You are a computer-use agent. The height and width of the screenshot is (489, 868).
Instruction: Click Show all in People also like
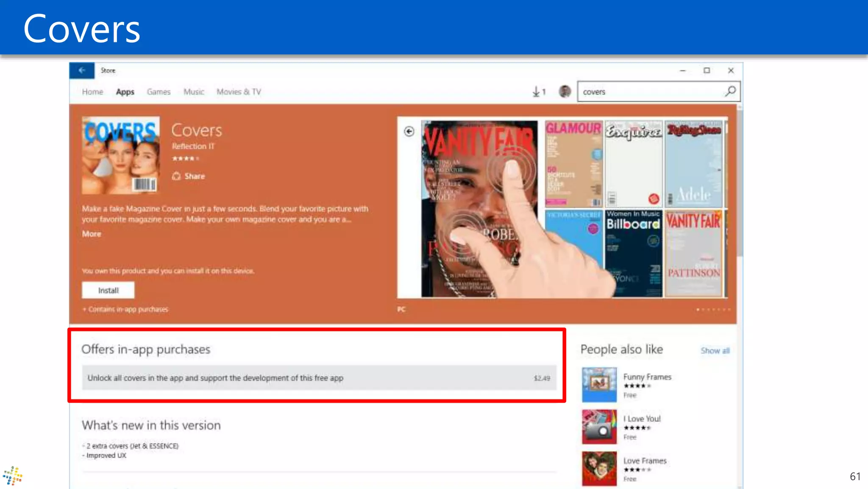pos(715,351)
